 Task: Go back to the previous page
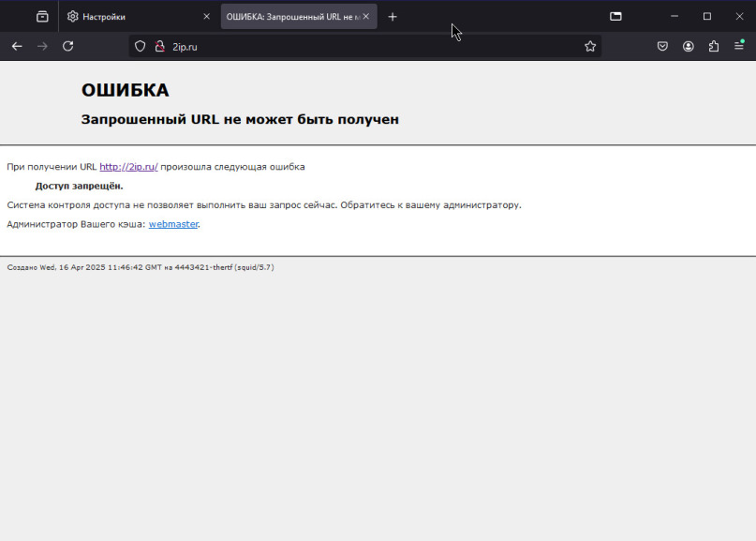17,46
